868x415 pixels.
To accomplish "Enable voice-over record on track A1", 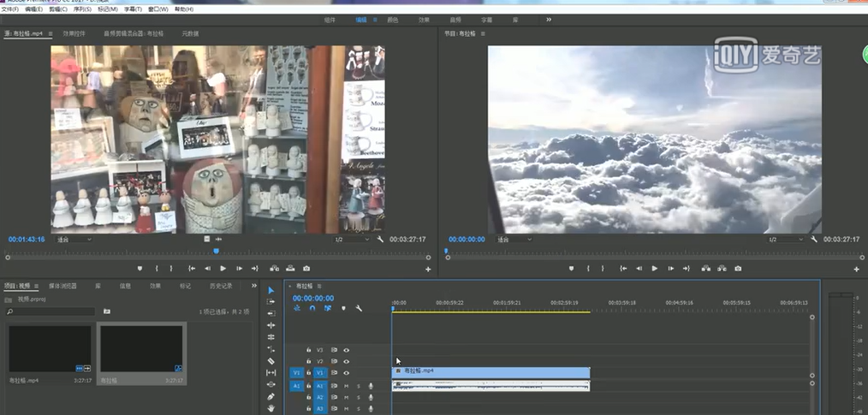I will click(x=371, y=386).
